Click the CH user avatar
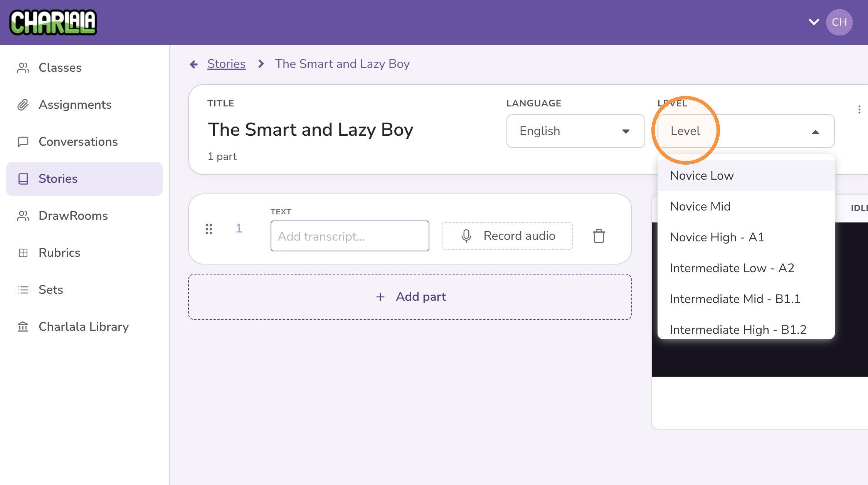 [x=839, y=22]
